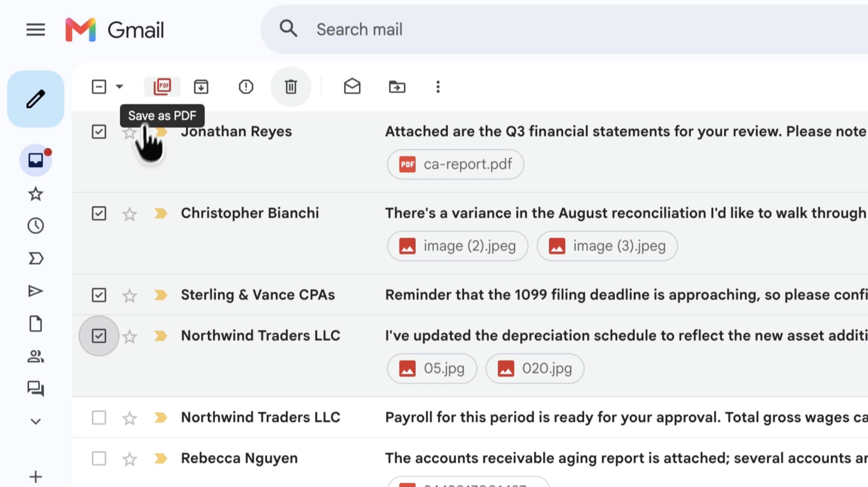Star the Christopher Bianchi email
This screenshot has height=487, width=868.
[129, 214]
